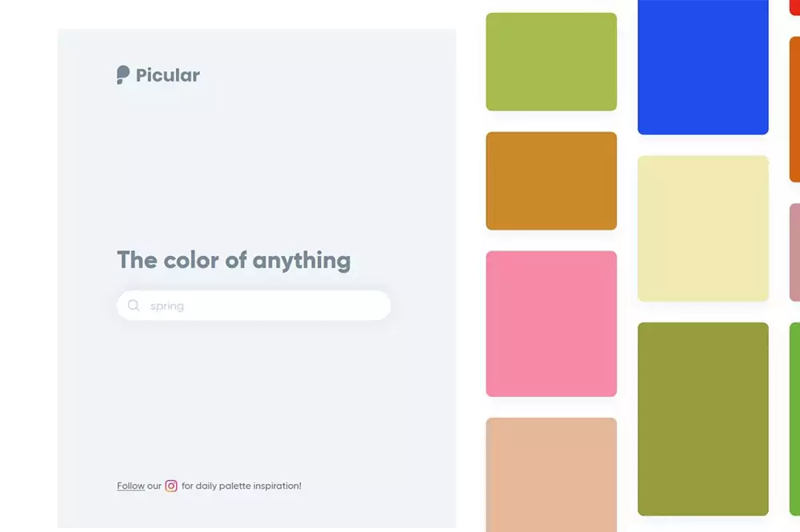Focus the spring search field
The width and height of the screenshot is (800, 532).
[254, 306]
